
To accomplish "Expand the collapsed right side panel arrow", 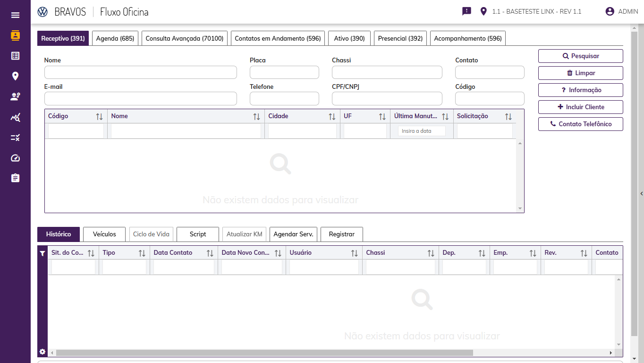I will pyautogui.click(x=642, y=194).
